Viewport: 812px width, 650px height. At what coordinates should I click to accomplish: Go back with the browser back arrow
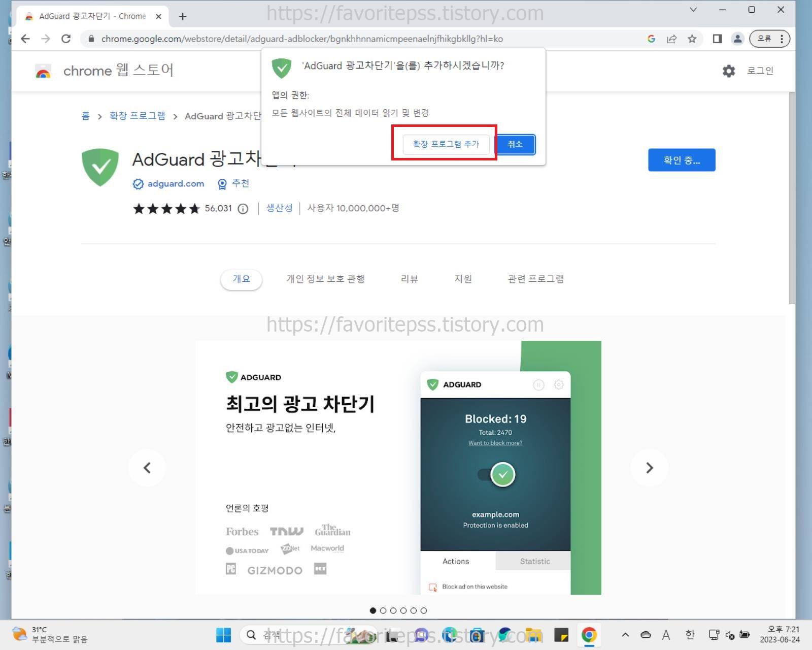[25, 39]
